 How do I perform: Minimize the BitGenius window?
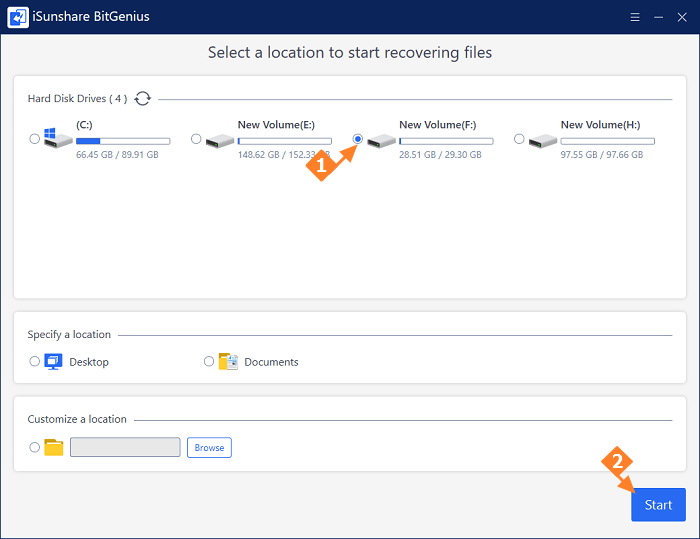point(658,17)
